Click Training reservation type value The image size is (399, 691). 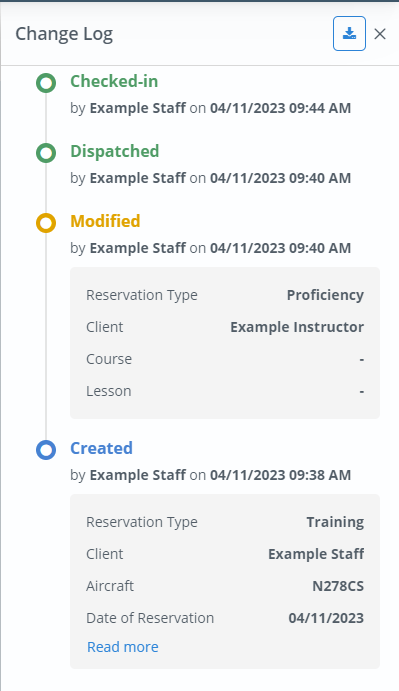(x=336, y=522)
